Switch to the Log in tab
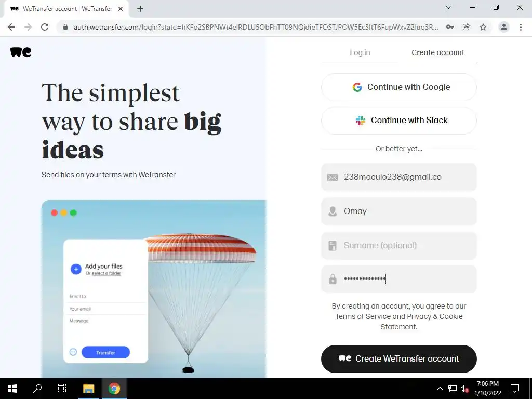 pos(360,52)
